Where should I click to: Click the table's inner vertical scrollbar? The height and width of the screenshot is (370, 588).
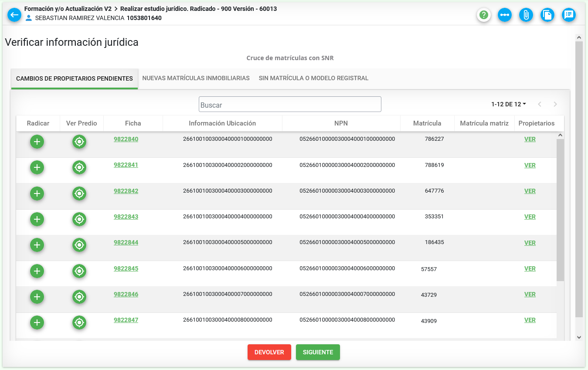click(560, 210)
